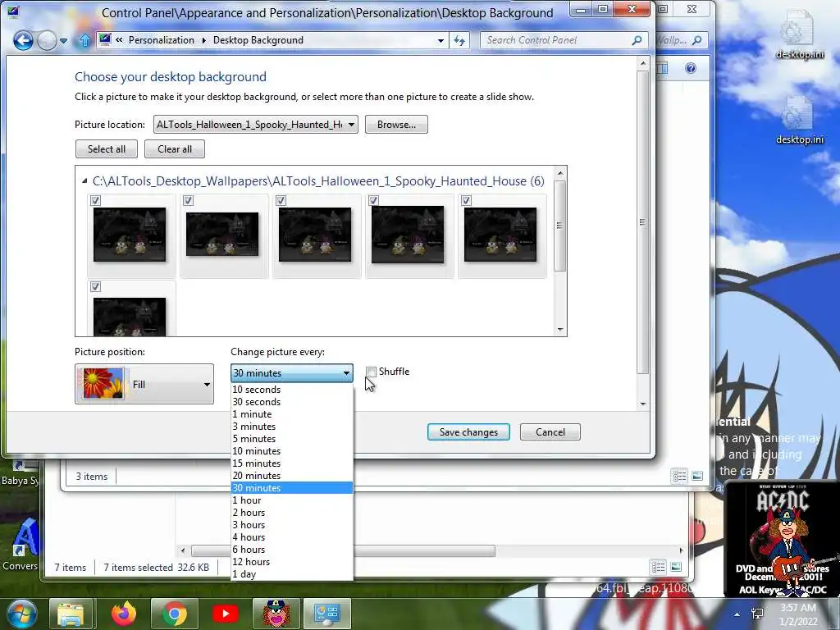840x630 pixels.
Task: Open the recent pages arrow next to Forward
Action: coord(64,41)
